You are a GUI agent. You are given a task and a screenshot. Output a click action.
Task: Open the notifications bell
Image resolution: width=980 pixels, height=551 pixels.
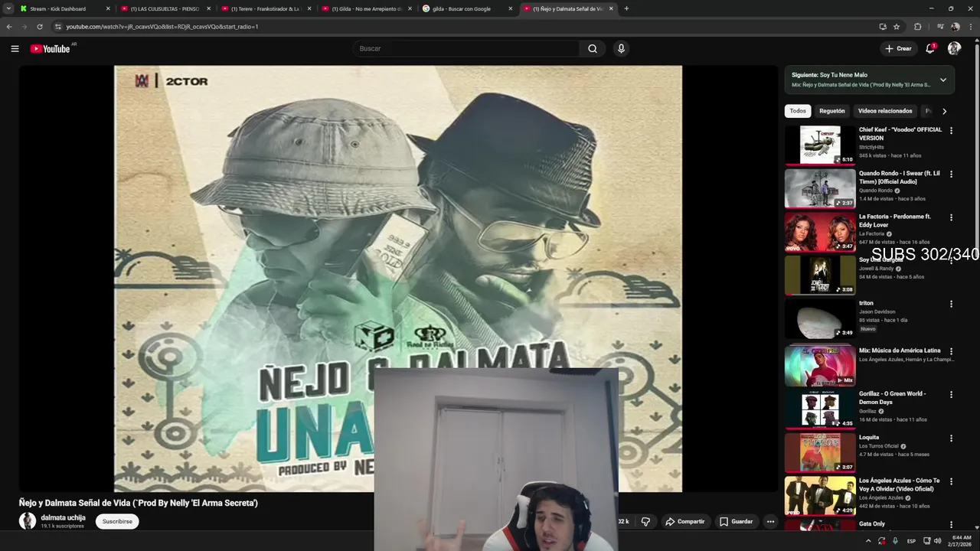[930, 48]
